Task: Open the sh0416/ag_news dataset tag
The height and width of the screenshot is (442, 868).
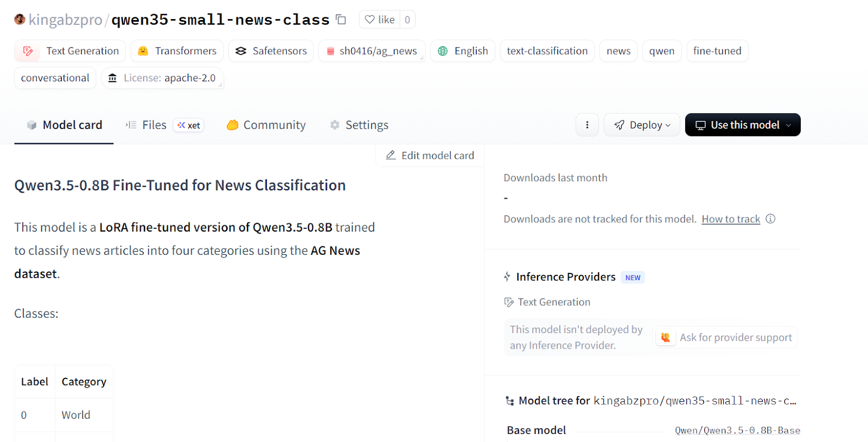Action: pos(372,51)
